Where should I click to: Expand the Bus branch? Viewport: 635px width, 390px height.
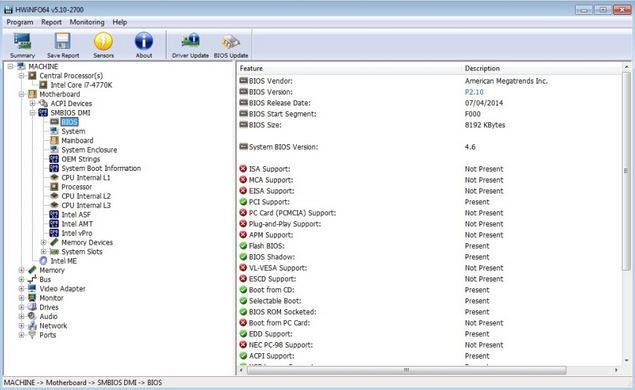pos(21,279)
